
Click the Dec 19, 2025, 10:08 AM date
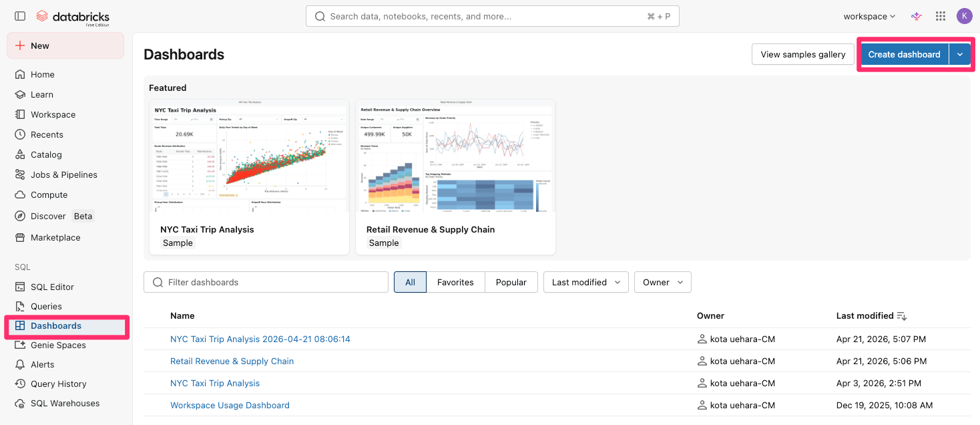click(885, 405)
